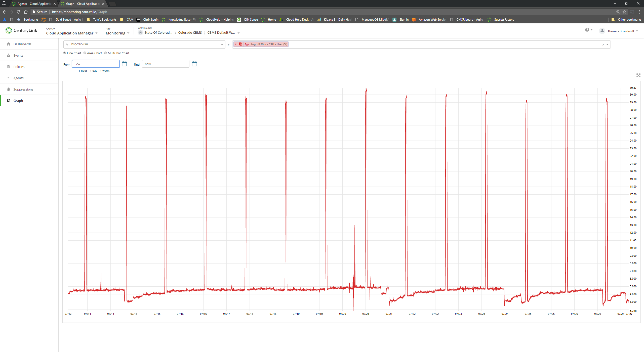Open the Thomas Broadwell user menu
The image size is (644, 352).
(619, 31)
